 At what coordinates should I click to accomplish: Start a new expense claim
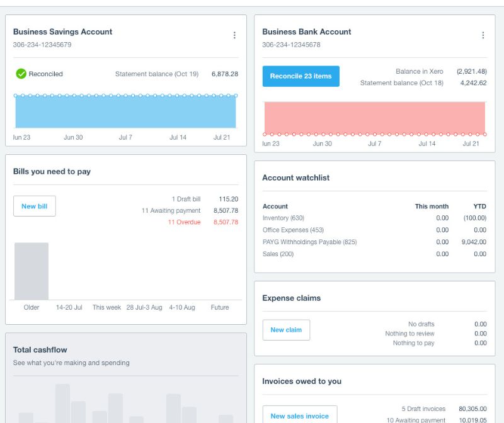pyautogui.click(x=286, y=330)
